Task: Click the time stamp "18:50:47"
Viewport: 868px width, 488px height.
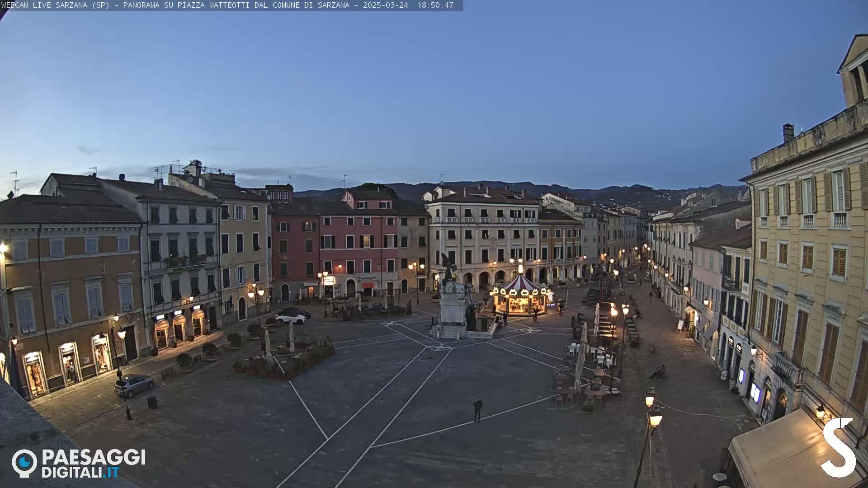Action: click(435, 5)
